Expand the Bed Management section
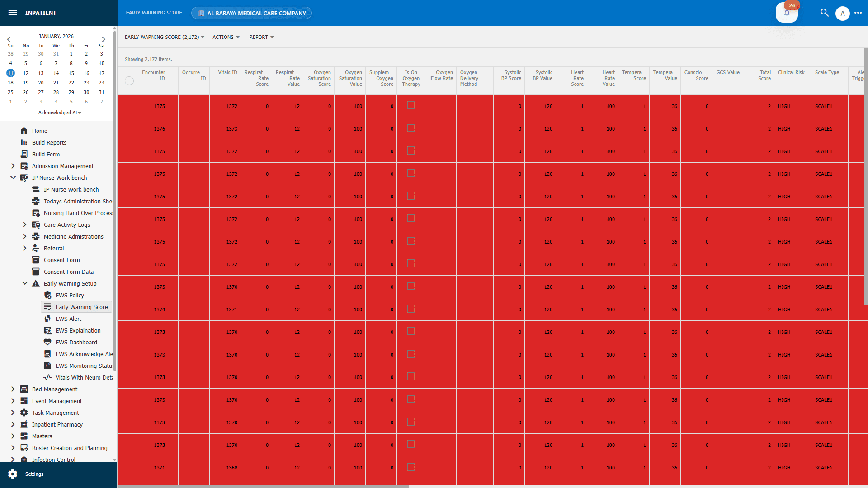868x488 pixels. [x=13, y=389]
